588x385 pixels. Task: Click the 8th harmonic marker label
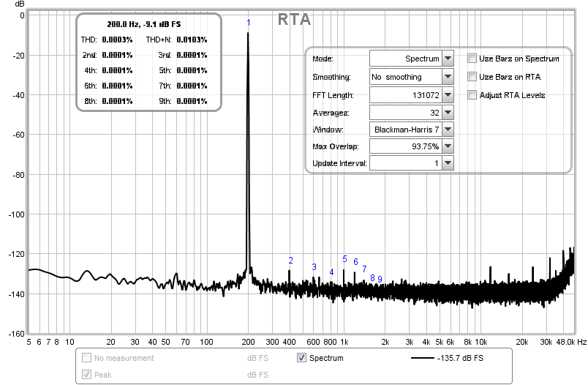coord(372,277)
